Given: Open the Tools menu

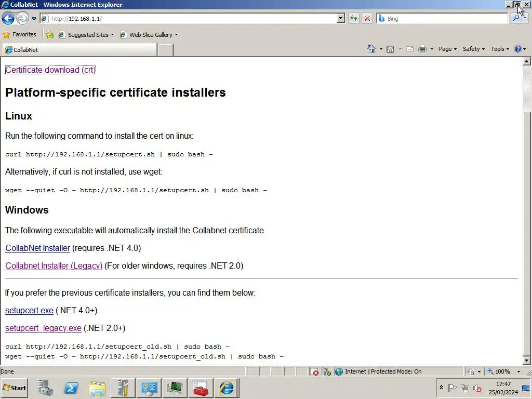Looking at the screenshot, I should (x=500, y=49).
